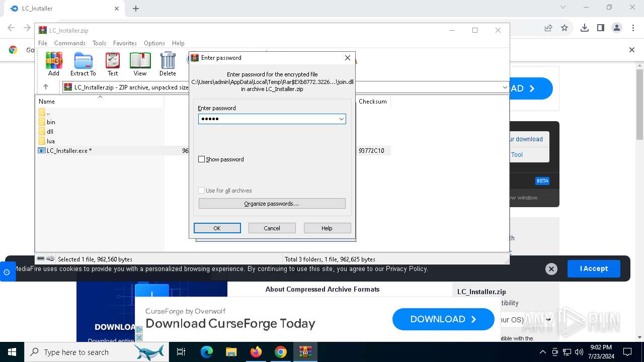This screenshot has height=362, width=644.
Task: Enable the Show password checkbox
Action: (x=202, y=159)
